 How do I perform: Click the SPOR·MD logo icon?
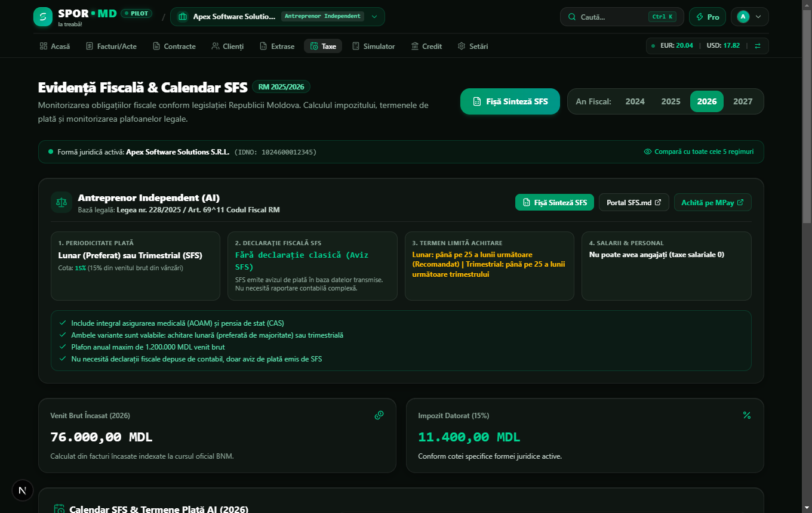[43, 17]
